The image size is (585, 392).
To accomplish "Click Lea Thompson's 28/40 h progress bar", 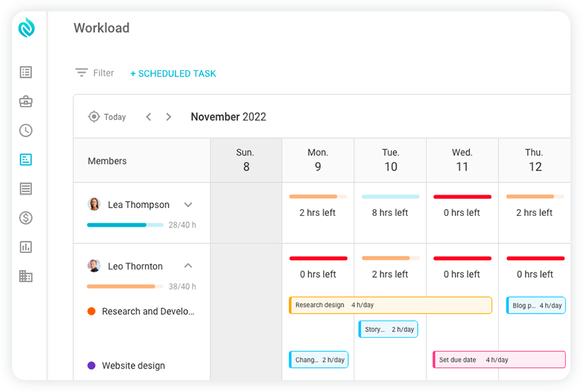I will [x=125, y=225].
